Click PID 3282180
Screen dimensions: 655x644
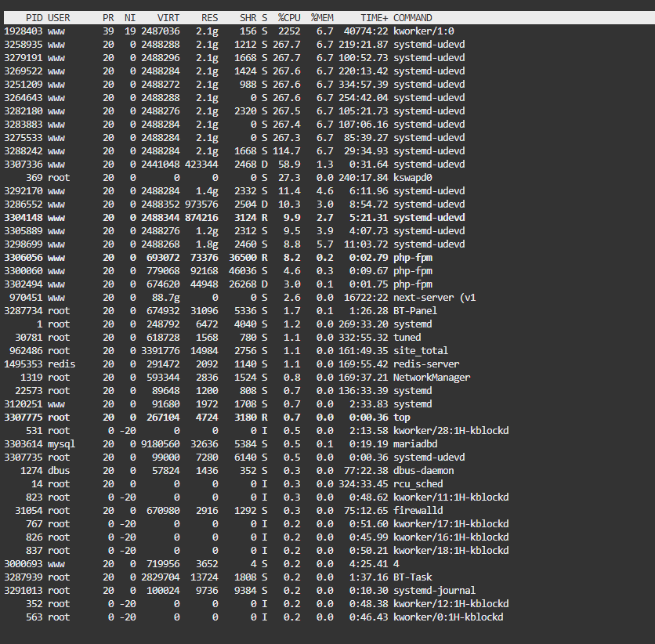[24, 111]
